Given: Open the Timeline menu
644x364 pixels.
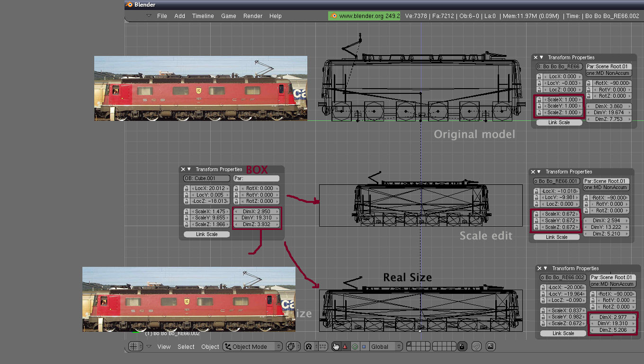Looking at the screenshot, I should (x=203, y=16).
